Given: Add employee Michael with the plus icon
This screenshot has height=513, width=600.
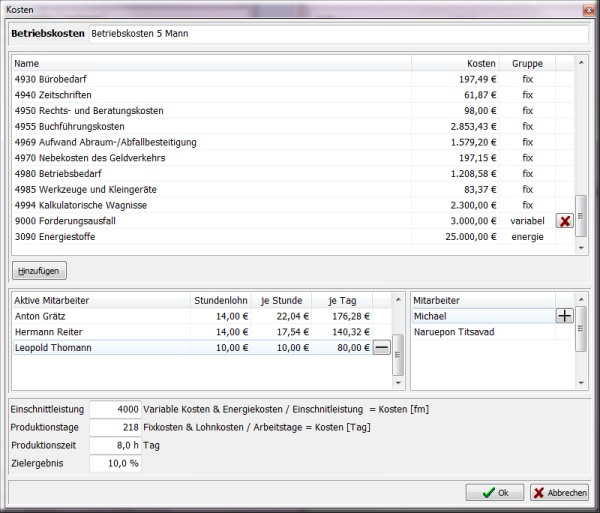Looking at the screenshot, I should [x=564, y=316].
